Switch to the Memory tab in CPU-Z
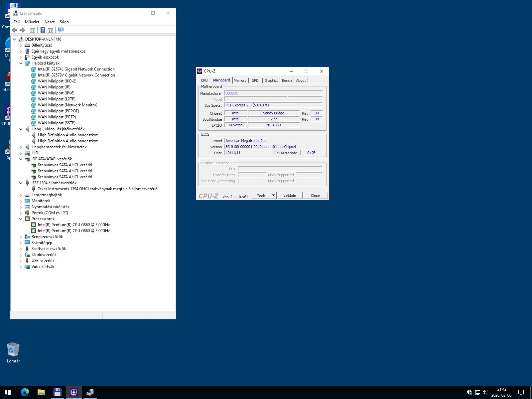Image resolution: width=532 pixels, height=399 pixels. tap(240, 80)
